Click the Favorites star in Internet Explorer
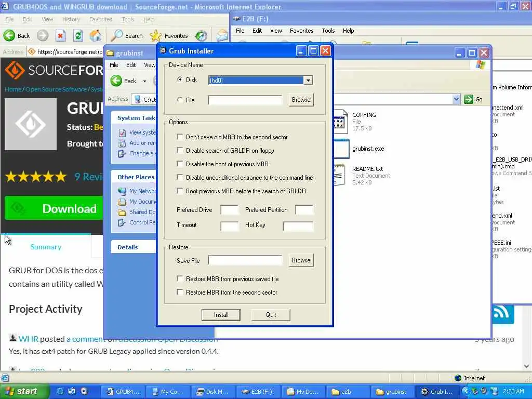 tap(156, 36)
